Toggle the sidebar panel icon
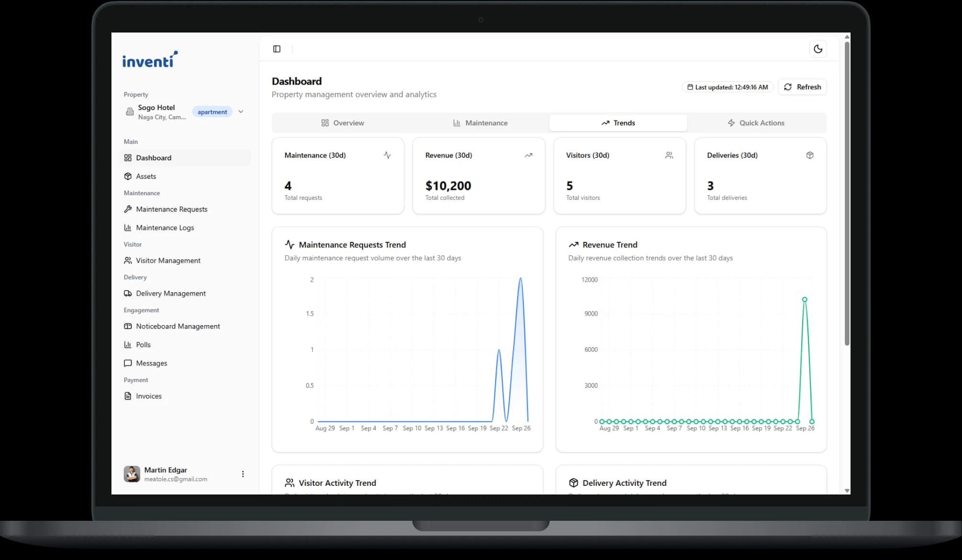The height and width of the screenshot is (560, 962). 276,49
